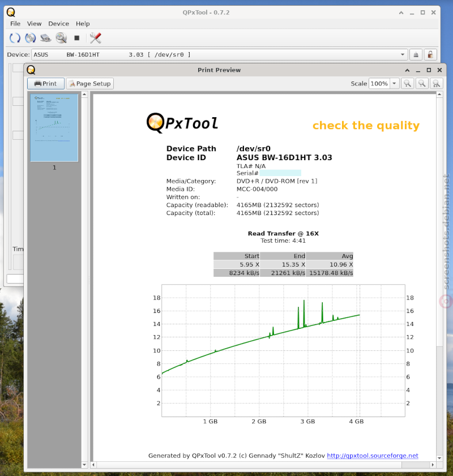Screen dimensions: 453x476
Task: Click the Print Preview window title icon
Action: click(31, 70)
